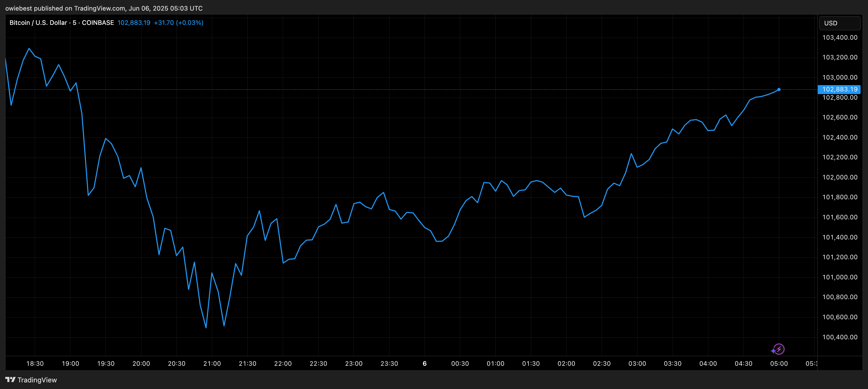Click the 102,600.00 price axis label

coord(840,117)
